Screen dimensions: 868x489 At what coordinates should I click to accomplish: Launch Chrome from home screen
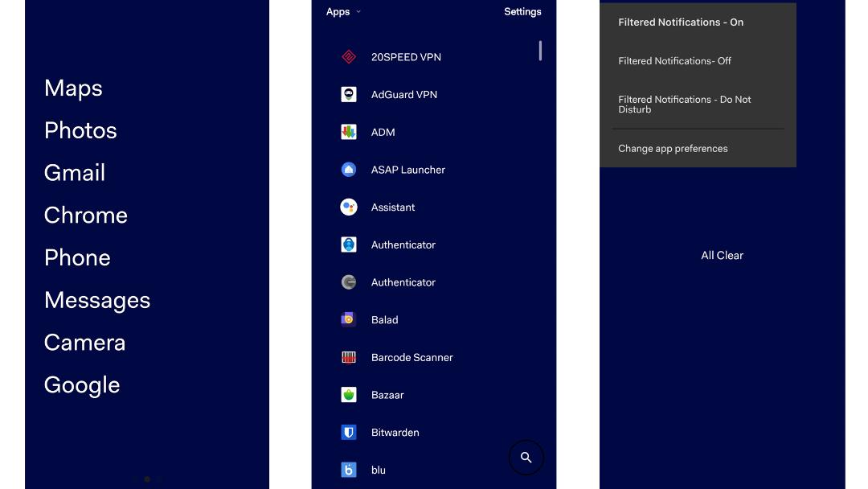86,216
